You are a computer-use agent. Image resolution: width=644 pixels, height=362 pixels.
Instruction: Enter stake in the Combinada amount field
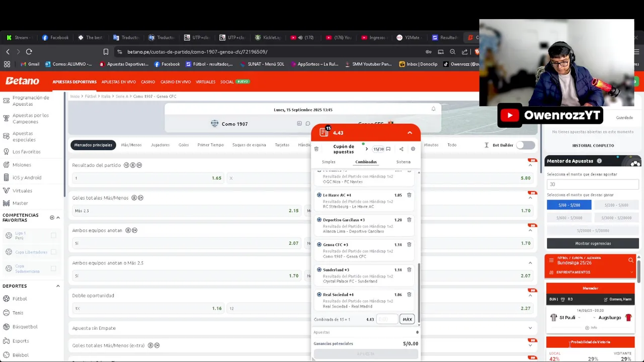click(x=387, y=319)
